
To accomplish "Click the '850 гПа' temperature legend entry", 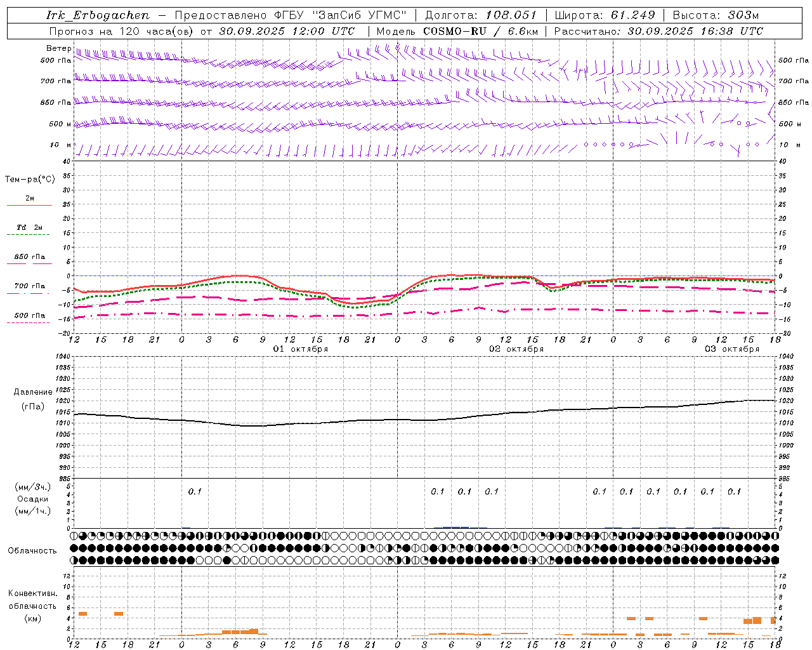I will click(30, 257).
